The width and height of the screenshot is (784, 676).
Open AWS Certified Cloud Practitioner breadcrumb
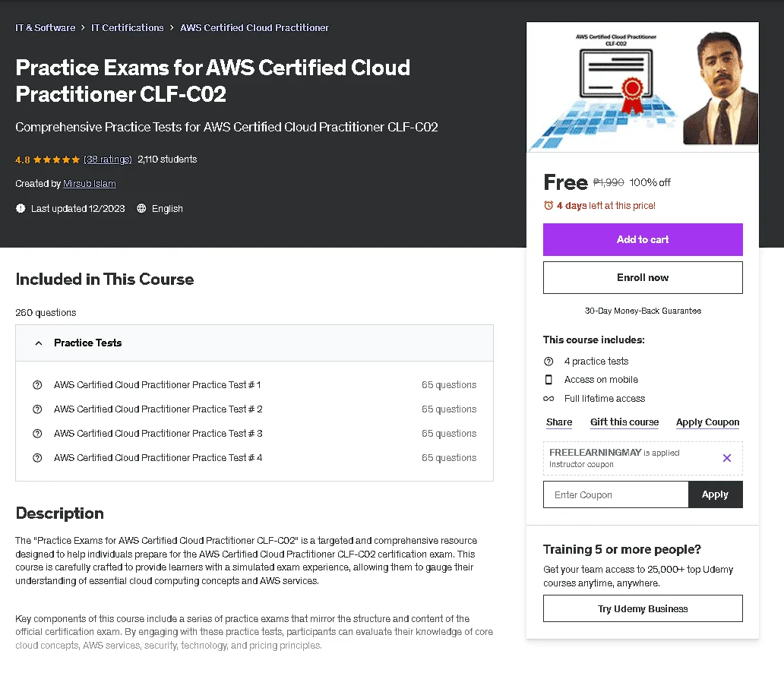pos(254,28)
